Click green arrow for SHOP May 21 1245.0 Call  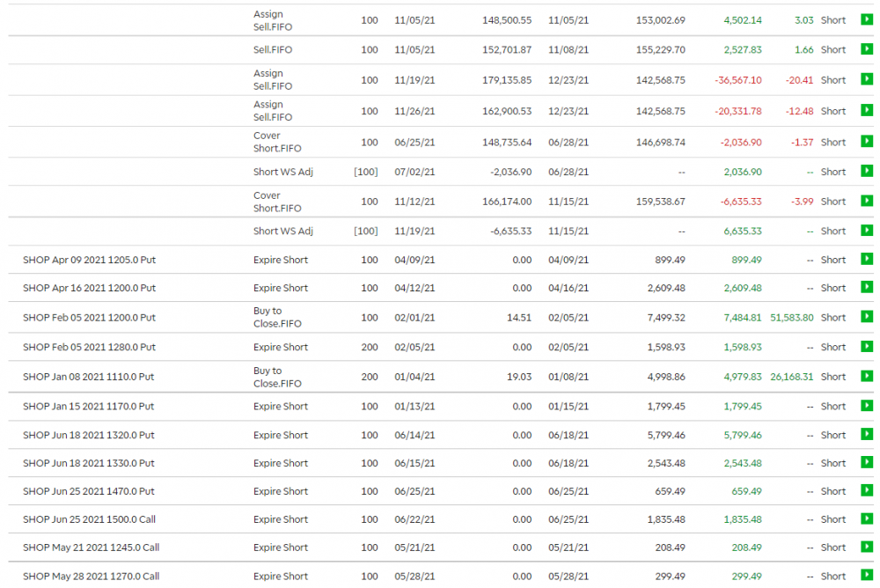[x=867, y=547]
